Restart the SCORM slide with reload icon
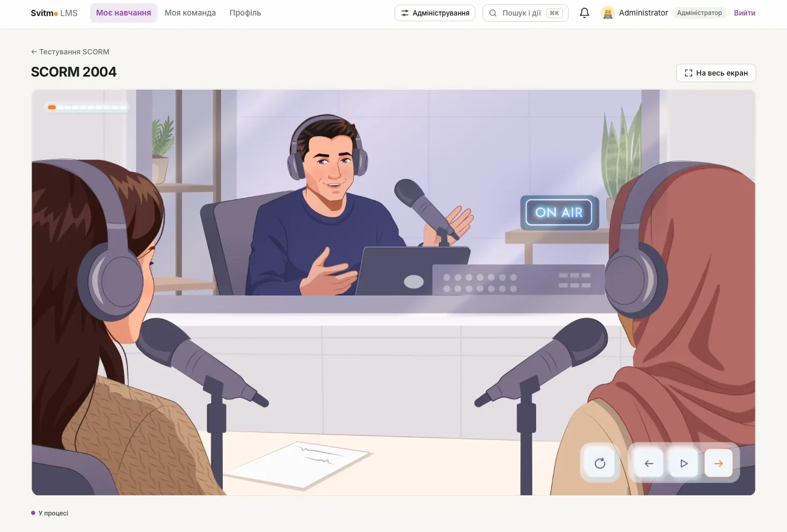 pos(600,463)
